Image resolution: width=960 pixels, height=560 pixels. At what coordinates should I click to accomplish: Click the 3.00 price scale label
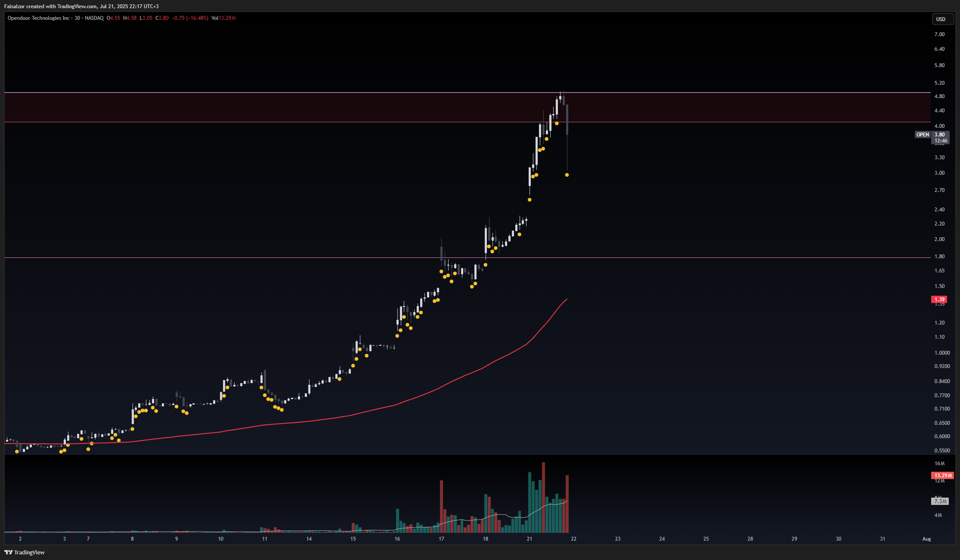[939, 173]
